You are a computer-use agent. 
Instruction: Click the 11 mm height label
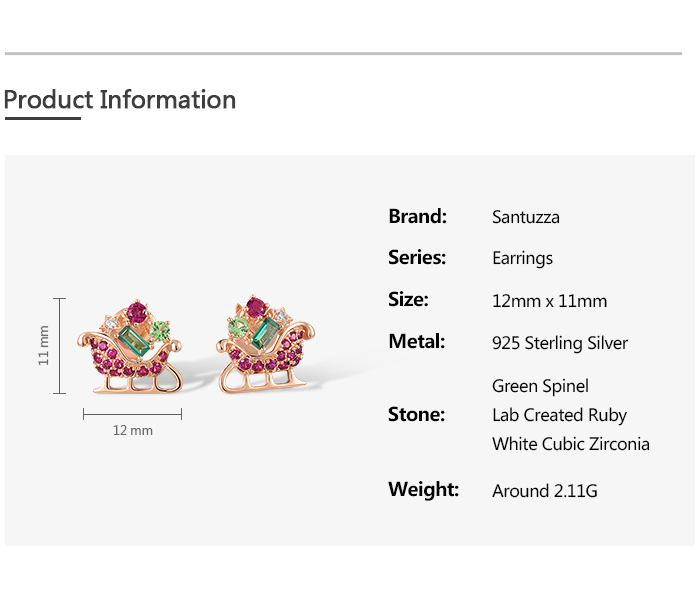click(44, 345)
